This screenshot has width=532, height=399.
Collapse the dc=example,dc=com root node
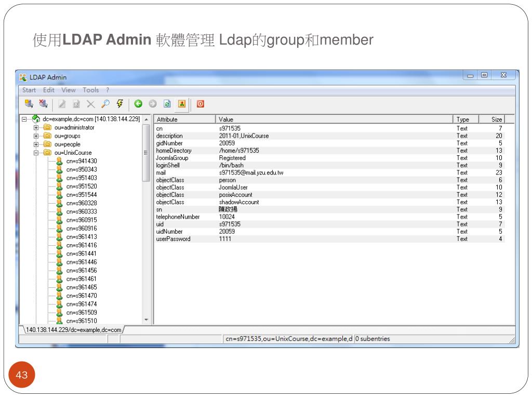(x=24, y=119)
